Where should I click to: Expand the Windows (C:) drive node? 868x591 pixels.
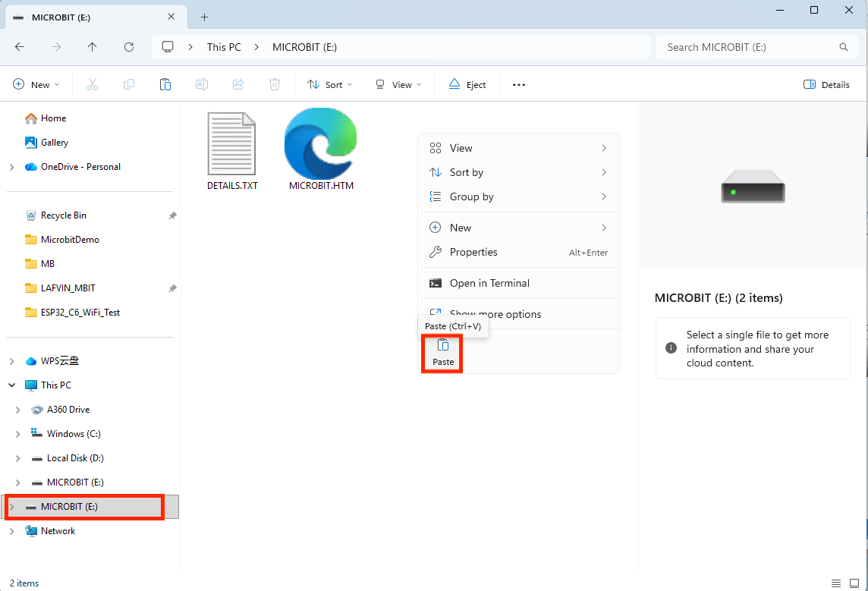(x=17, y=434)
